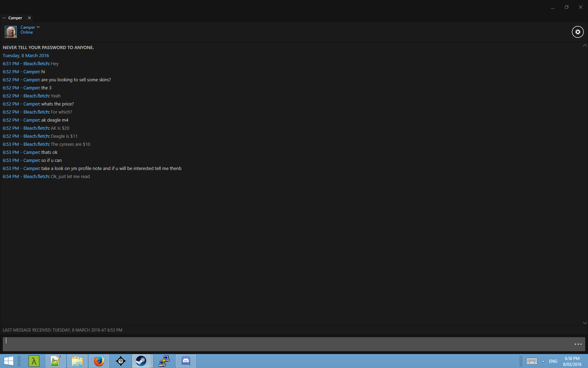Click the green lambda app icon
Viewport: 588px width, 368px height.
pyautogui.click(x=34, y=361)
